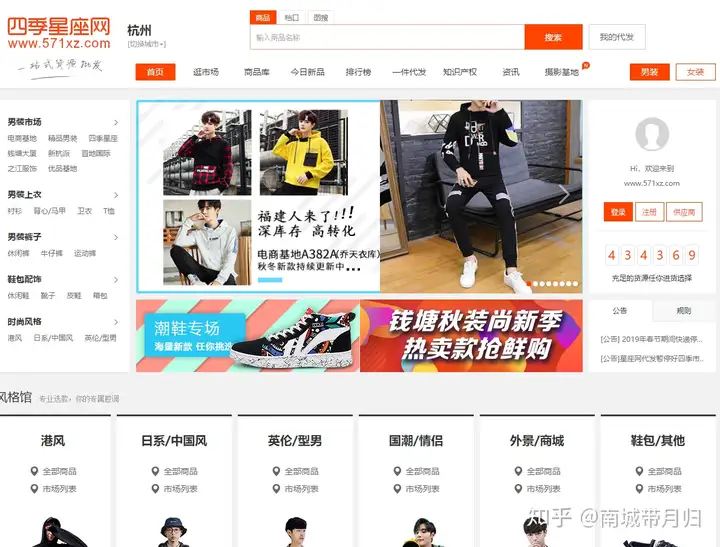Click the default user avatar icon
This screenshot has height=547, width=720.
click(x=652, y=134)
